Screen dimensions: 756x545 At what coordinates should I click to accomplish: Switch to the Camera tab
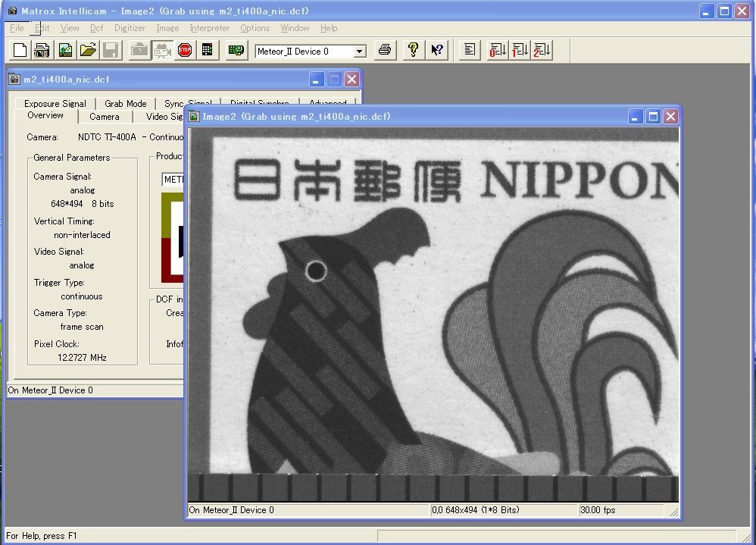[104, 117]
